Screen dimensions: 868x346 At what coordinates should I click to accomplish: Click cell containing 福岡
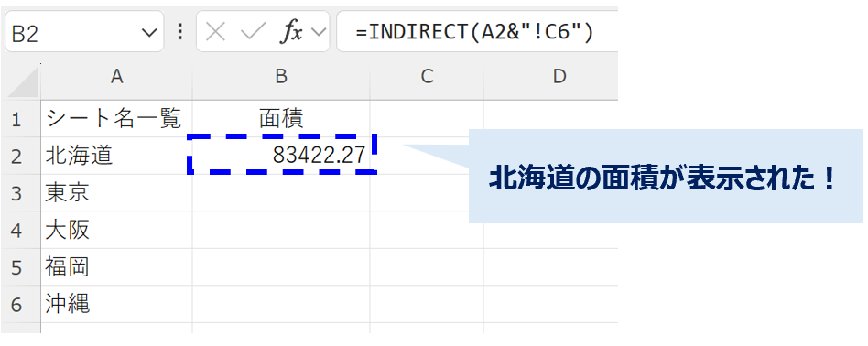click(x=116, y=267)
